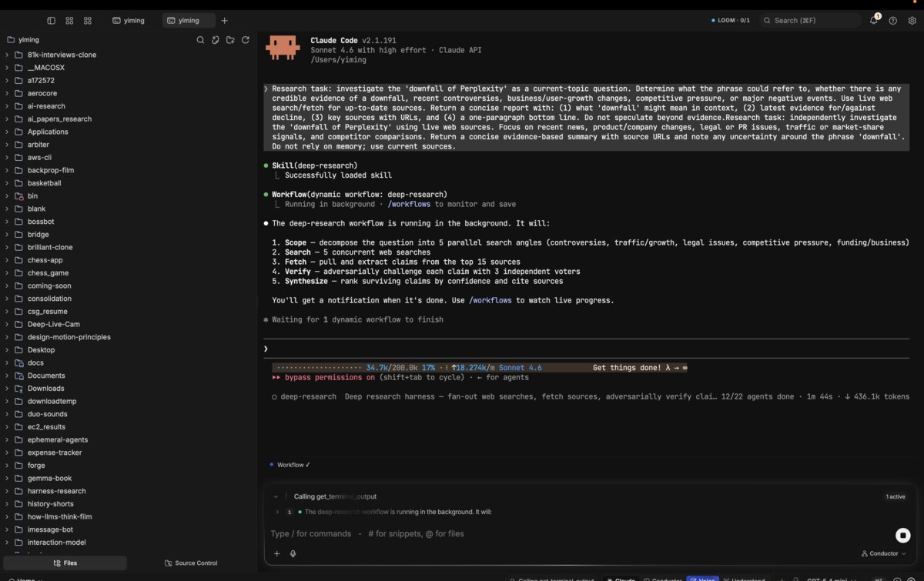Screen dimensions: 924x581
Task: Select the how-llms-think-film folder row
Action: [x=129, y=516]
